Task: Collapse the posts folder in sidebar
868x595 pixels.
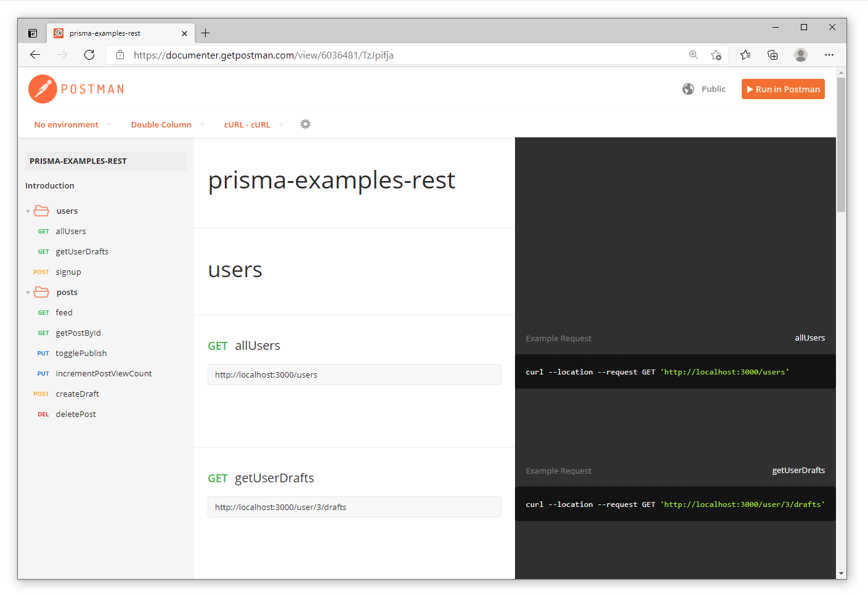Action: pyautogui.click(x=28, y=293)
